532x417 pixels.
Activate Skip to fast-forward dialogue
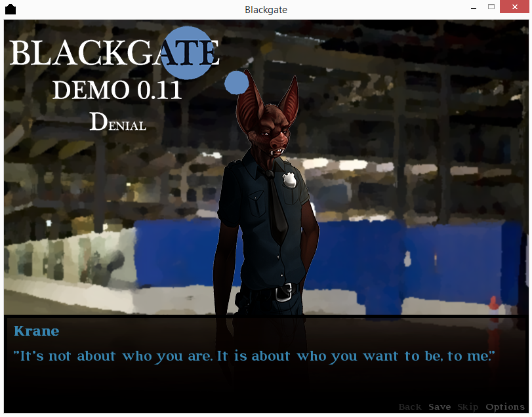pos(468,407)
